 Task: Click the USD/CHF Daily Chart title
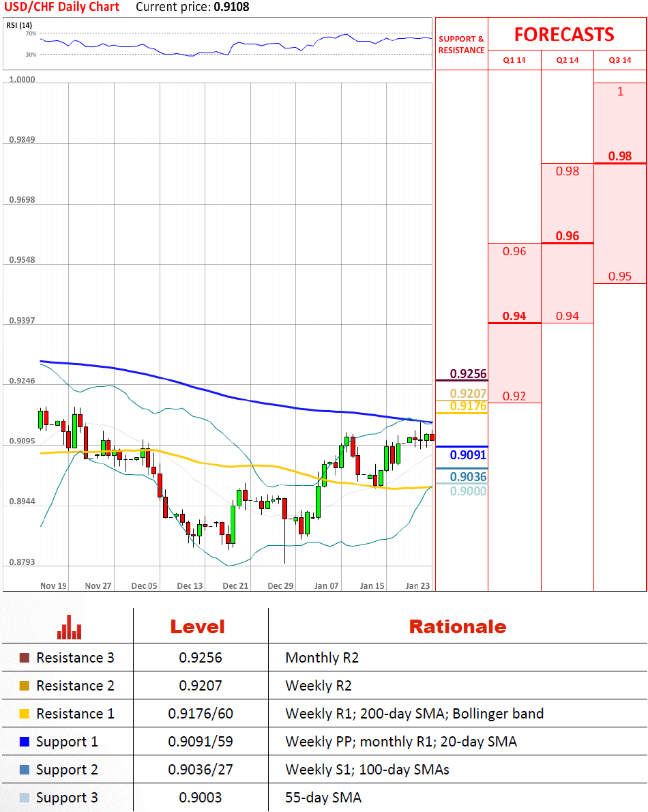pyautogui.click(x=61, y=8)
